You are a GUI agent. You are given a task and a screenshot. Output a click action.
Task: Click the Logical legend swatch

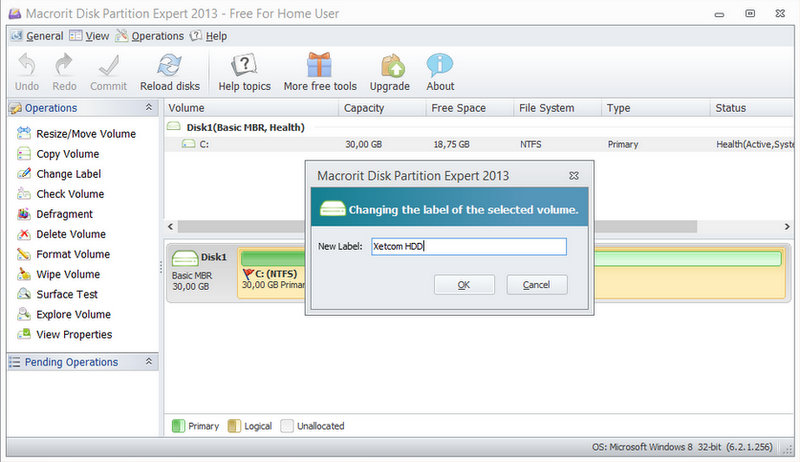point(234,426)
